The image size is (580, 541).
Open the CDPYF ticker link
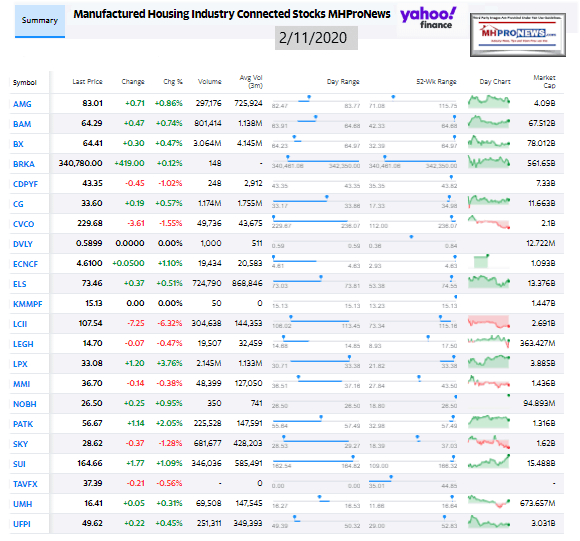(26, 184)
